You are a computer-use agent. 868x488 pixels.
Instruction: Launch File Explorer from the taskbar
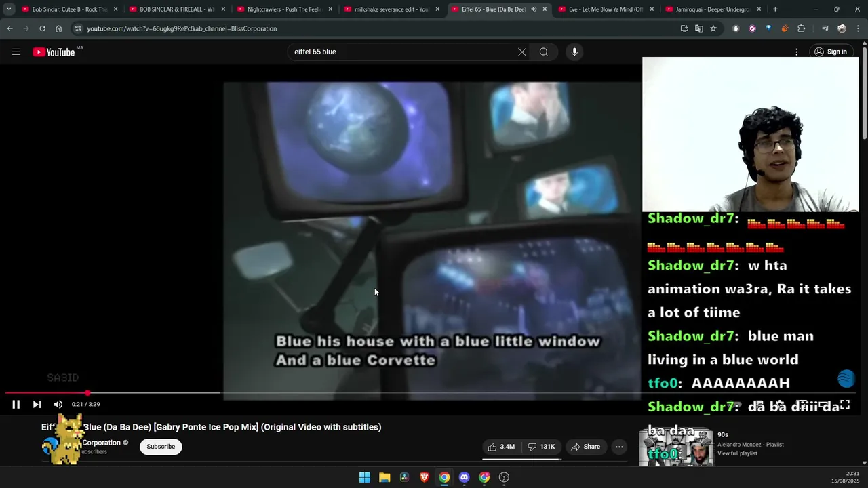click(x=384, y=477)
